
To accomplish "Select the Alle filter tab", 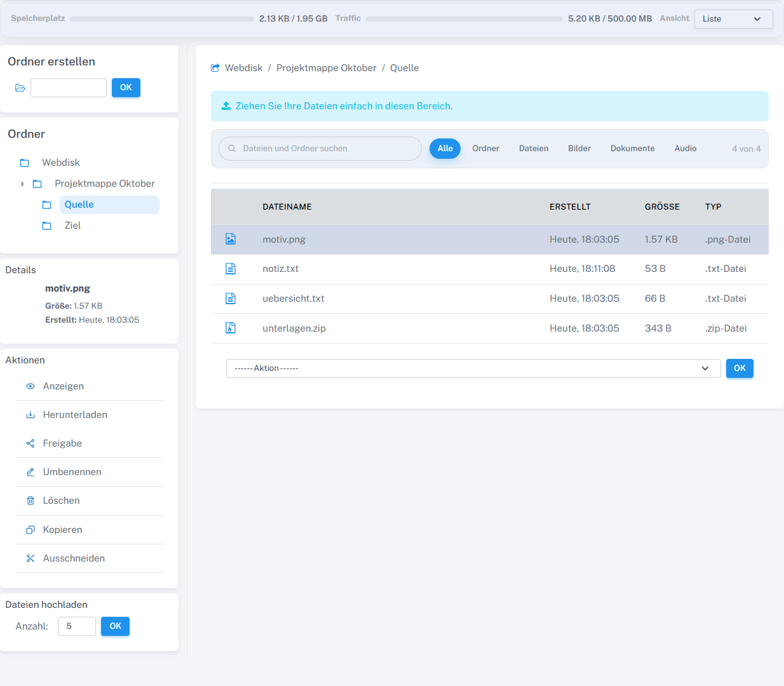I will coord(445,149).
